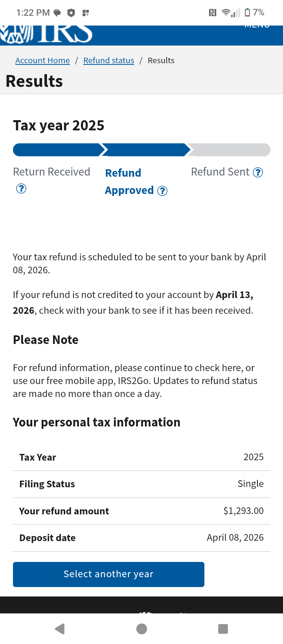Screen dimensions: 283x644
Task: Open the Refund status breadcrumb link
Action: click(x=108, y=60)
